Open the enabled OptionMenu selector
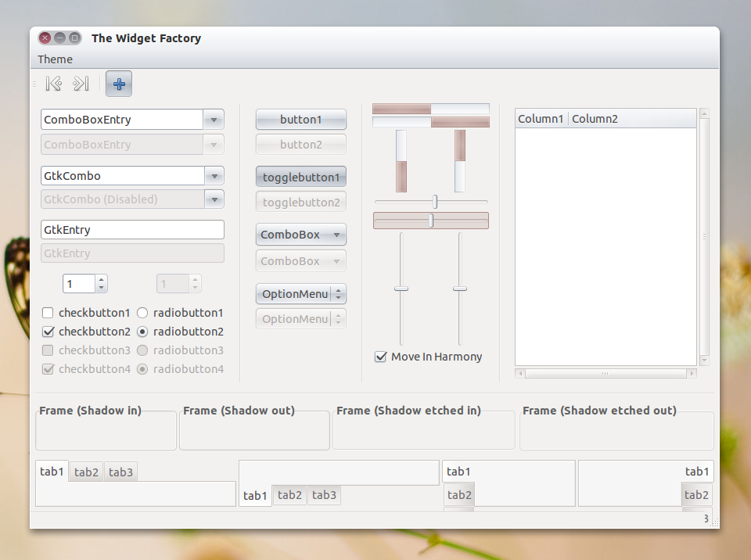 coord(300,294)
